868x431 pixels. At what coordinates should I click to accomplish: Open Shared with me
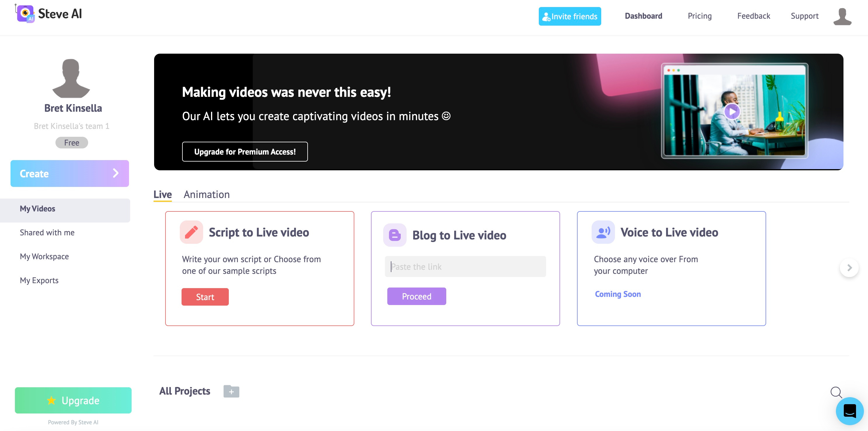(x=47, y=233)
